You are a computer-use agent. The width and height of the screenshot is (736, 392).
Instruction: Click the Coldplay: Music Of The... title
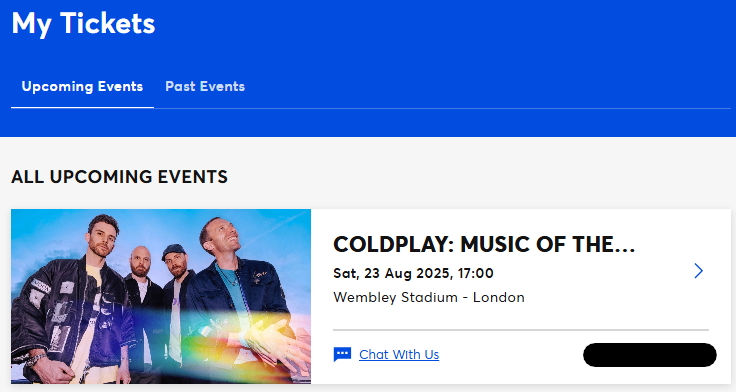click(x=484, y=245)
